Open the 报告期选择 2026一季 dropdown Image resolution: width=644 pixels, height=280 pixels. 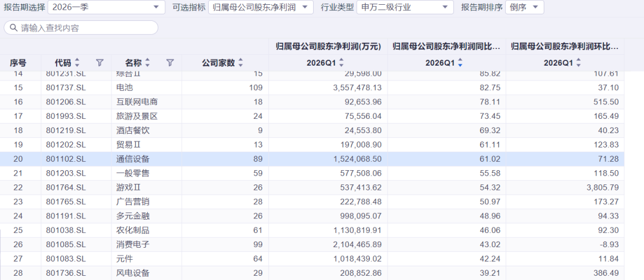106,7
